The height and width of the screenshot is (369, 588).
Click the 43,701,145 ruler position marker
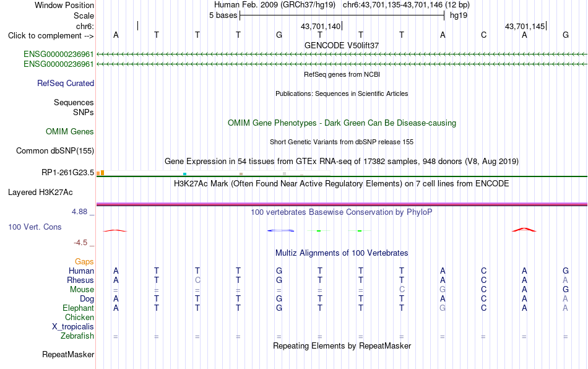[525, 26]
